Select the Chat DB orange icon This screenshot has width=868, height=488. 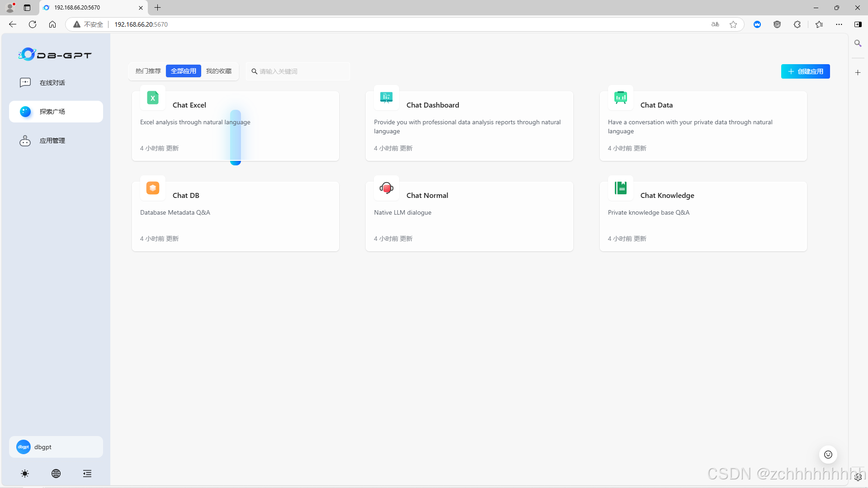153,188
